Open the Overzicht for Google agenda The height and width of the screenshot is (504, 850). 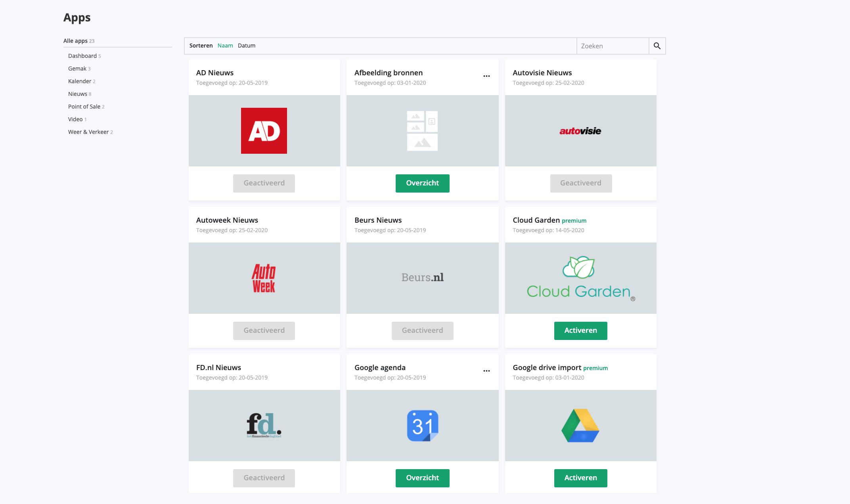[422, 478]
